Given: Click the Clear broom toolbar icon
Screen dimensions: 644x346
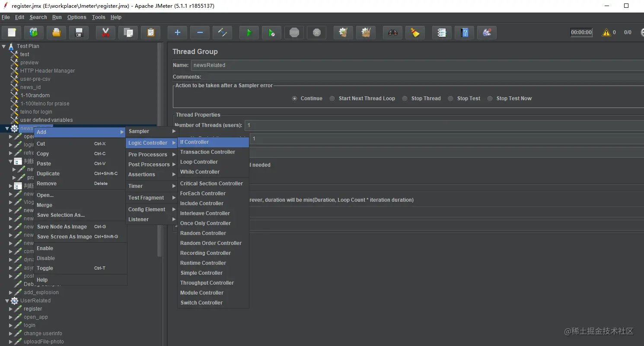Looking at the screenshot, I should pos(344,32).
